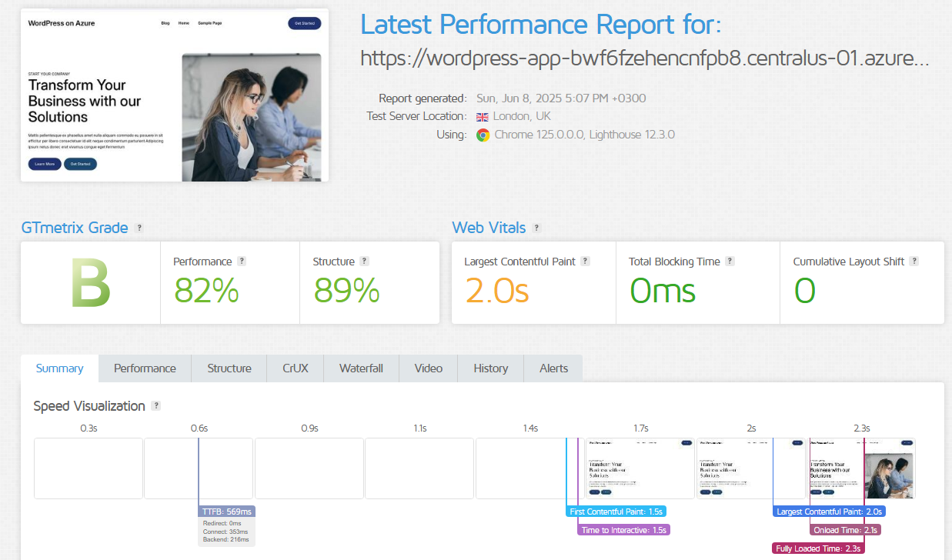Go to the Video tab
952x560 pixels.
pyautogui.click(x=428, y=368)
